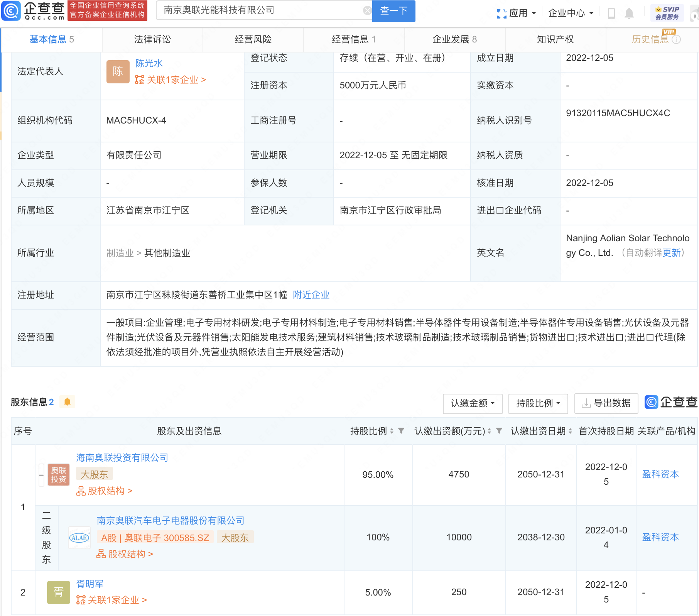Open 陈光水 profile link
The width and height of the screenshot is (699, 616).
149,63
